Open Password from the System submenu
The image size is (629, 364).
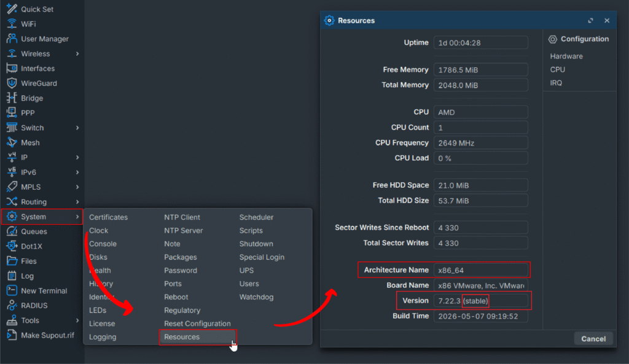click(x=181, y=270)
